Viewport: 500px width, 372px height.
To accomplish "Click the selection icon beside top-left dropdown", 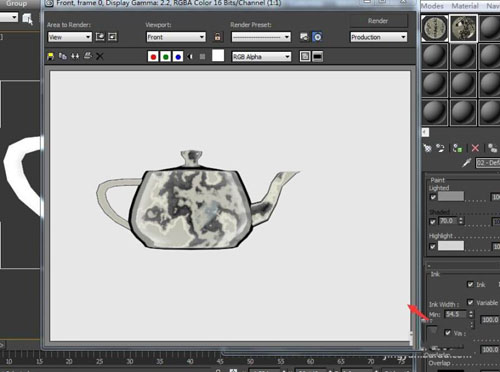I will pyautogui.click(x=28, y=19).
